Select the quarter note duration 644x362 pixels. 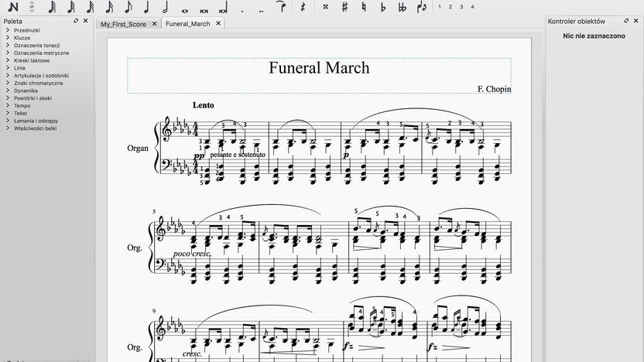(146, 6)
